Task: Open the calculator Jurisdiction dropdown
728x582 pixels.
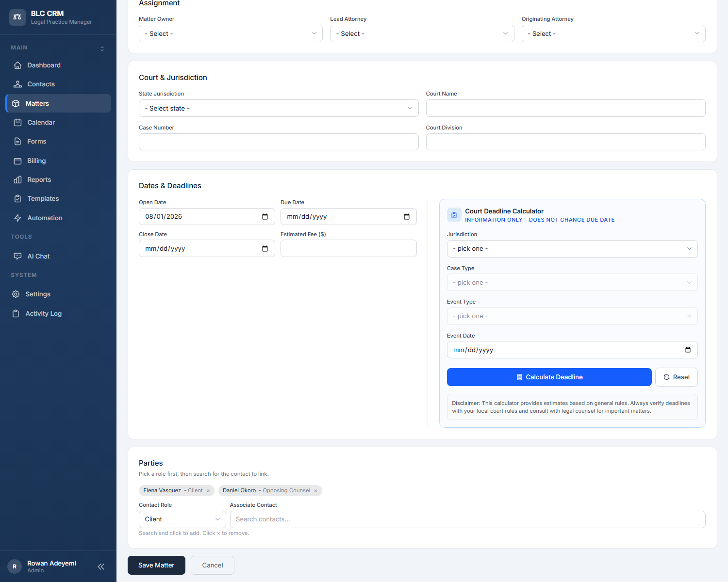Action: point(572,249)
